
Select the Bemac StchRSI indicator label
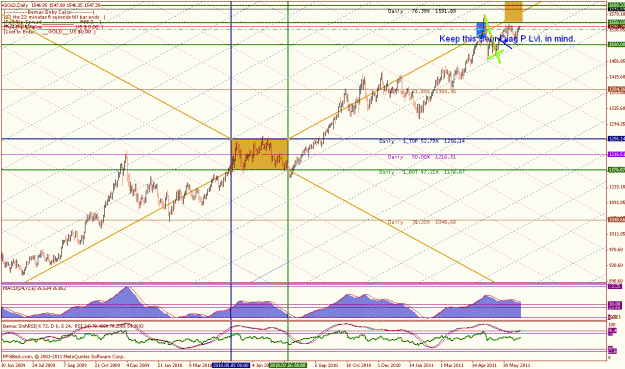coord(73,326)
